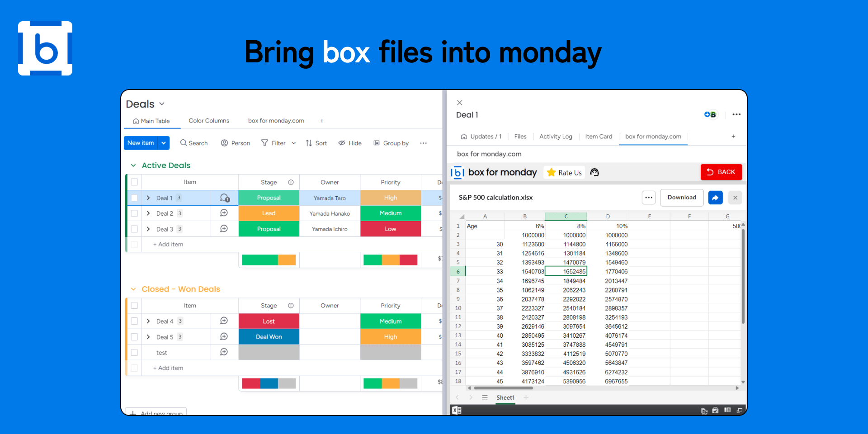Add an update to Deal 5

coord(224,337)
